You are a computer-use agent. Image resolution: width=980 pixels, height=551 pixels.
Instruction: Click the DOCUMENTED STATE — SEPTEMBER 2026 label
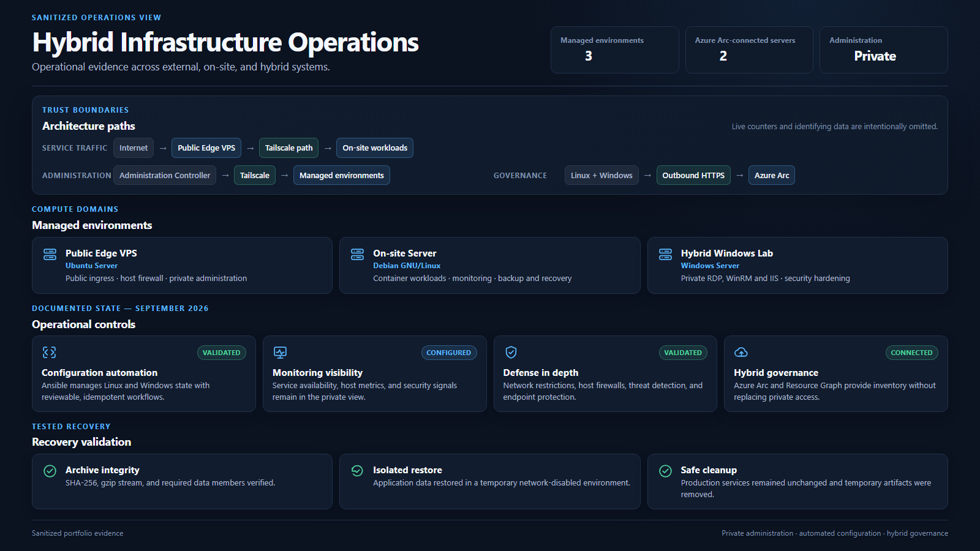pyautogui.click(x=120, y=309)
